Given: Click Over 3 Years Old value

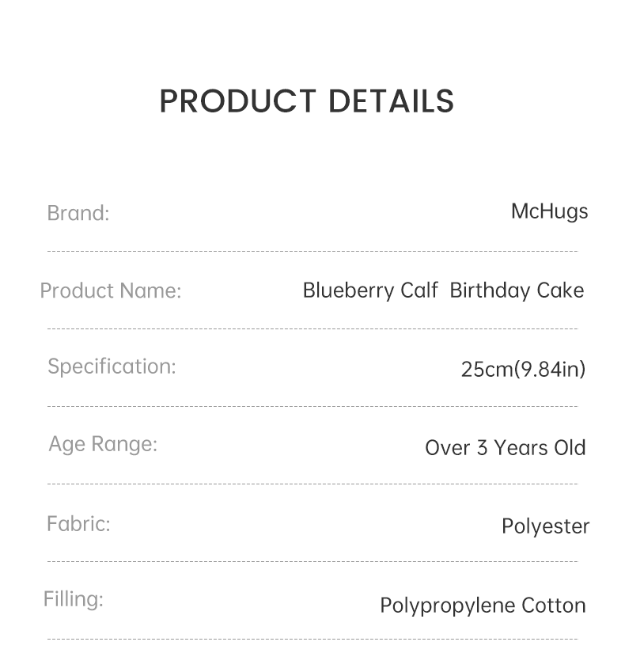Looking at the screenshot, I should [x=505, y=448].
